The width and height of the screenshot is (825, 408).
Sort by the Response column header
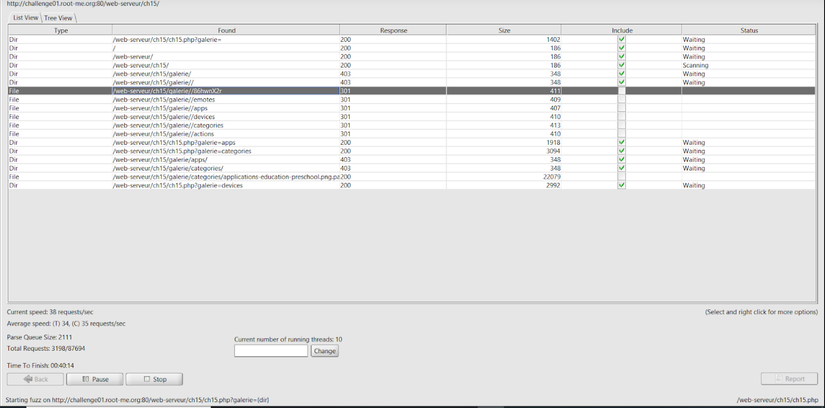pyautogui.click(x=393, y=31)
